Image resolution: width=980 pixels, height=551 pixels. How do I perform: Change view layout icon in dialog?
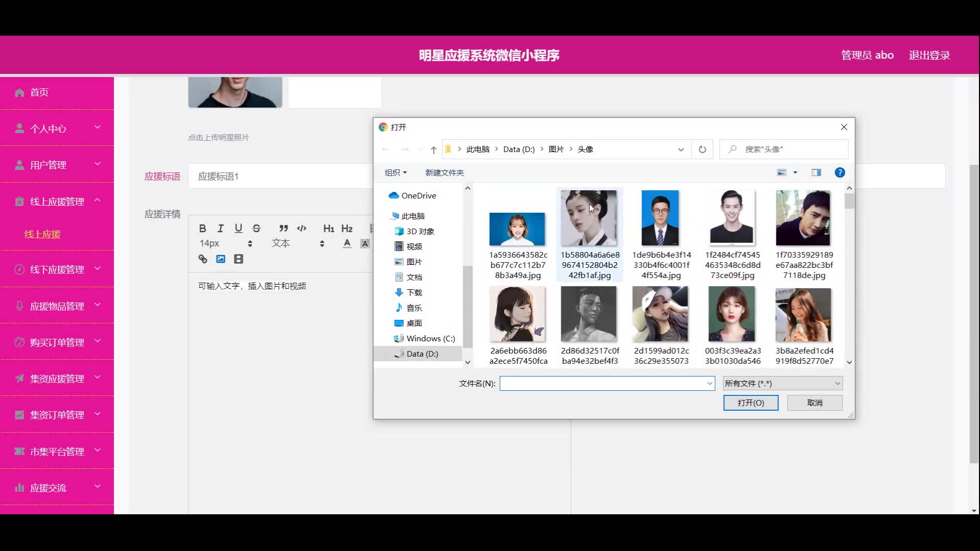781,172
